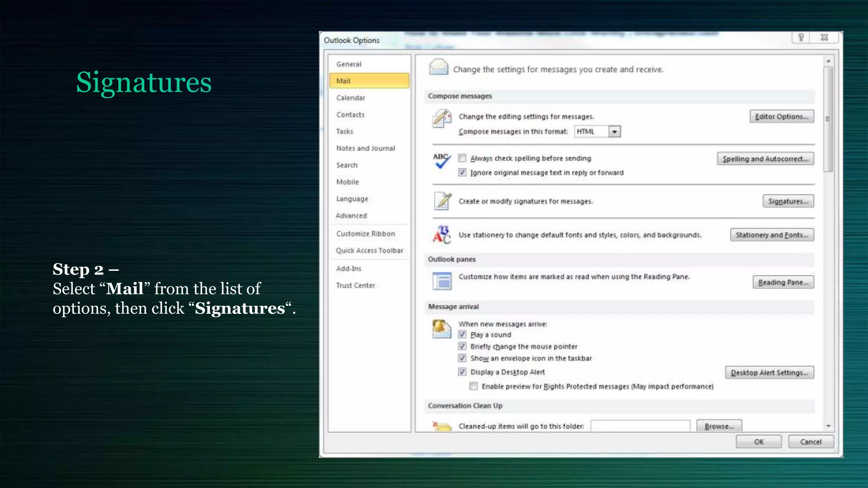The height and width of the screenshot is (488, 868).
Task: Click the Signatures button
Action: coord(788,201)
